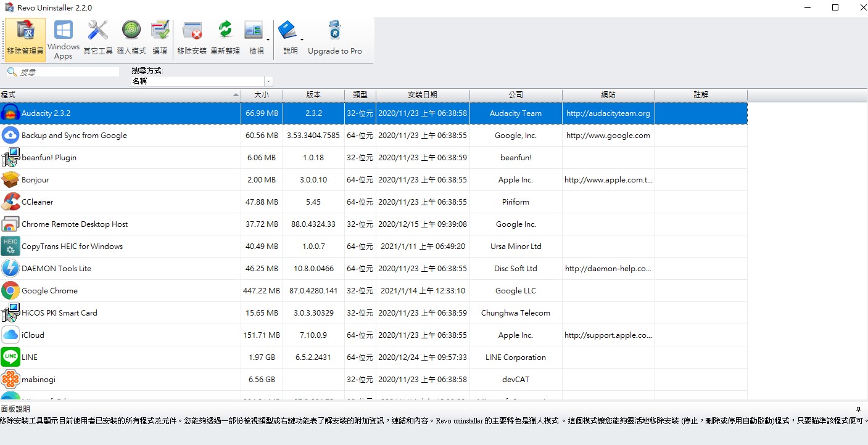
Task: Toggle the 面板說明 panel pin icon
Action: [859, 409]
